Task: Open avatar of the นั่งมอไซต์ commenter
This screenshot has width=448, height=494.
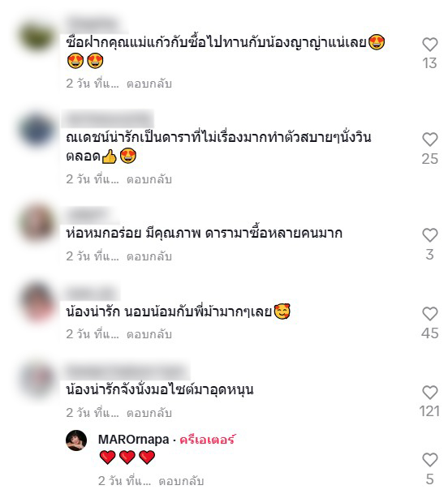Action: (x=37, y=381)
